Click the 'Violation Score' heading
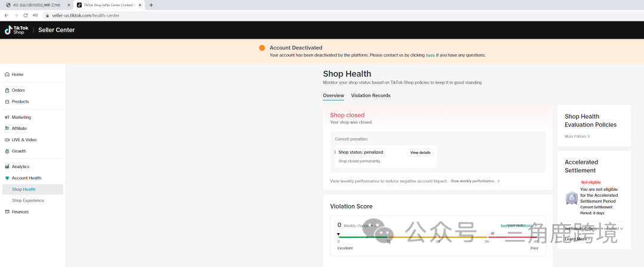Image resolution: width=644 pixels, height=267 pixels. [351, 206]
